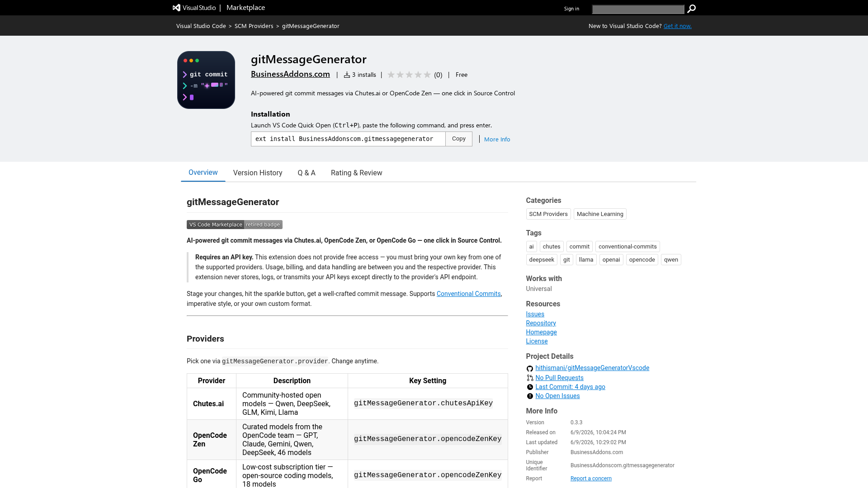Screen dimensions: 868x488
Task: Click Sign in
Action: tap(571, 9)
